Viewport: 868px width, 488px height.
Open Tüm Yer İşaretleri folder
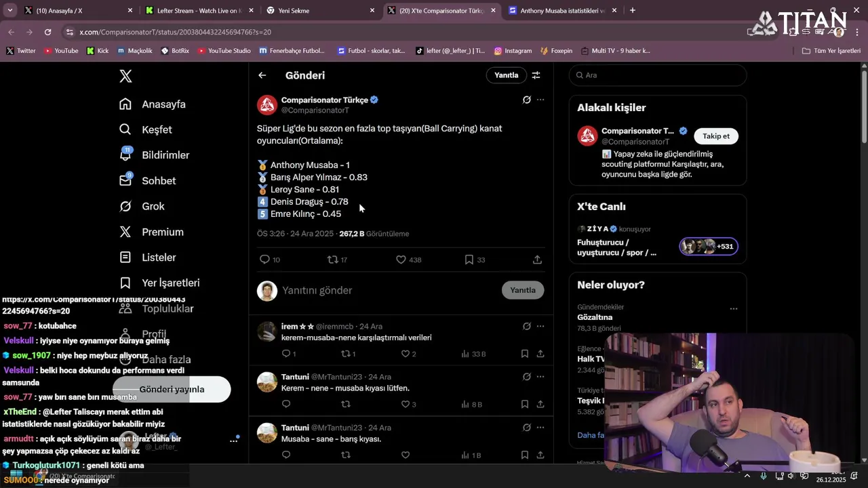point(831,51)
